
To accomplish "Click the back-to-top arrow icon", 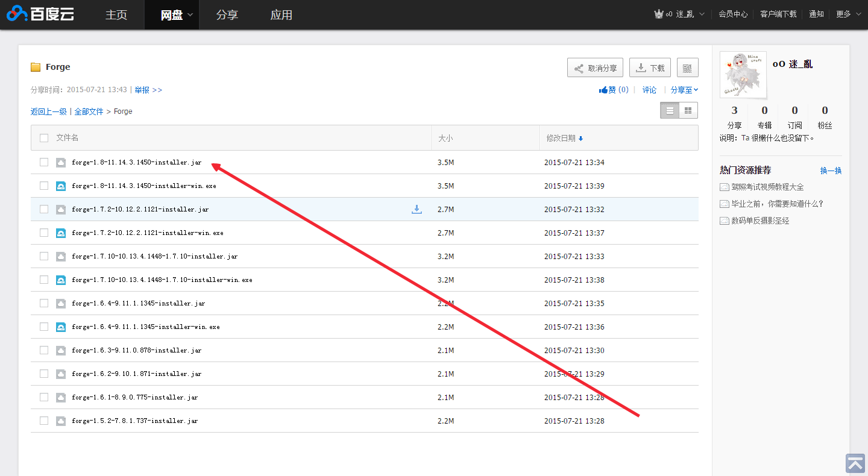I will coord(855,463).
